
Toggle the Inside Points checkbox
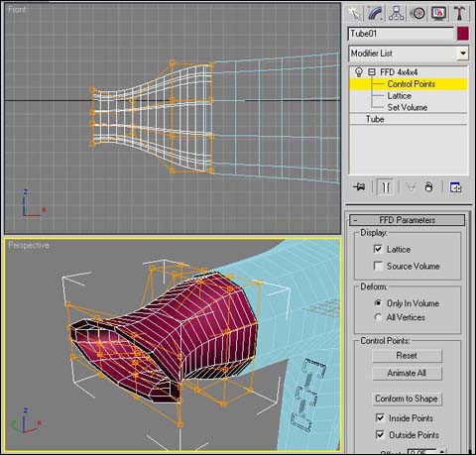380,418
